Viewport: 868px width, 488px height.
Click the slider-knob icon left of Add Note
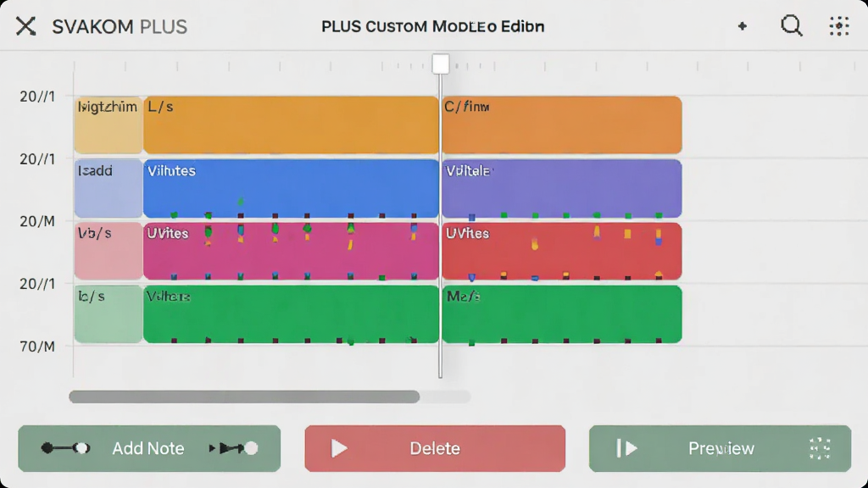(65, 447)
